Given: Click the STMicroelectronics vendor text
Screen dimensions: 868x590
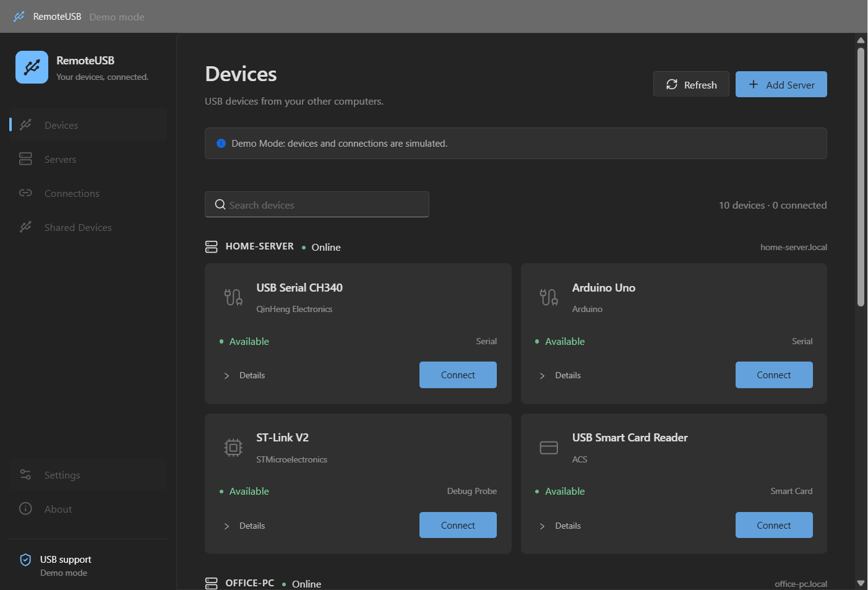Looking at the screenshot, I should point(292,459).
